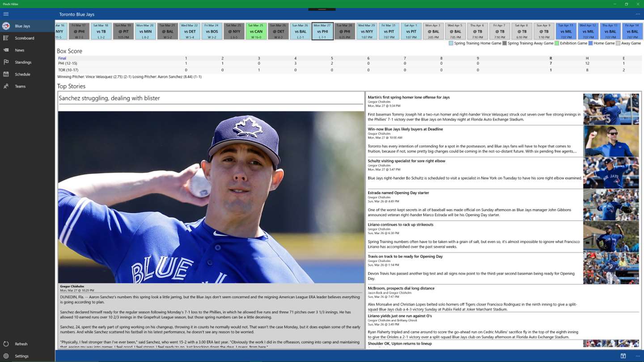Open 'Martin's first spring homer' story

pyautogui.click(x=409, y=97)
